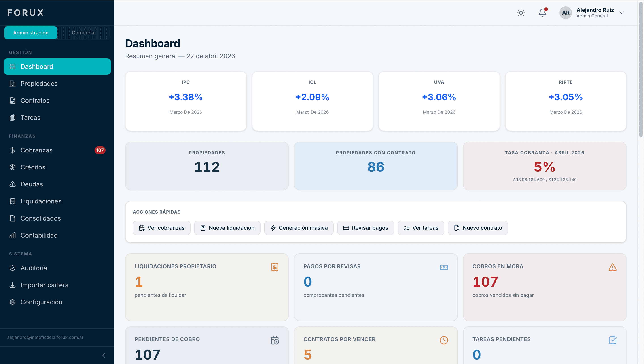
Task: Click the AR user avatar
Action: [x=566, y=13]
